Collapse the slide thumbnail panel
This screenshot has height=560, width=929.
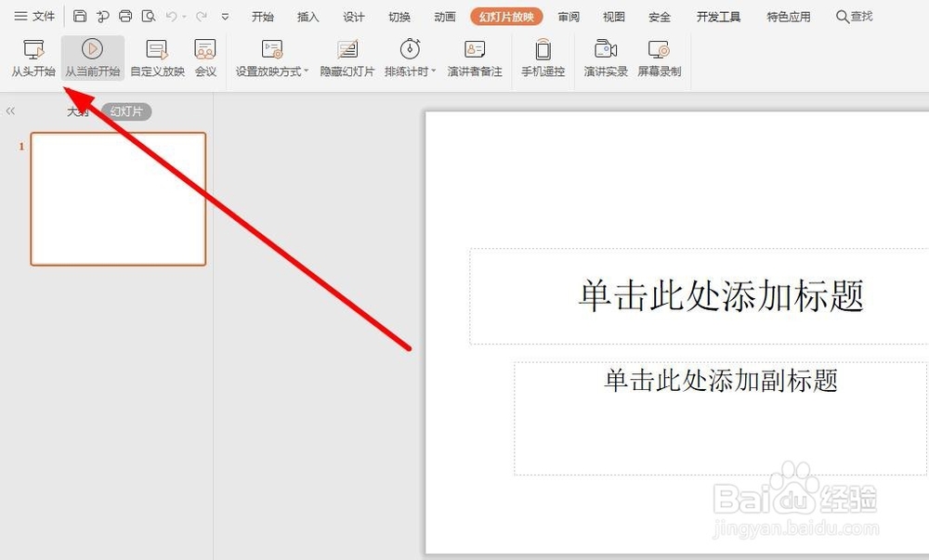10,110
